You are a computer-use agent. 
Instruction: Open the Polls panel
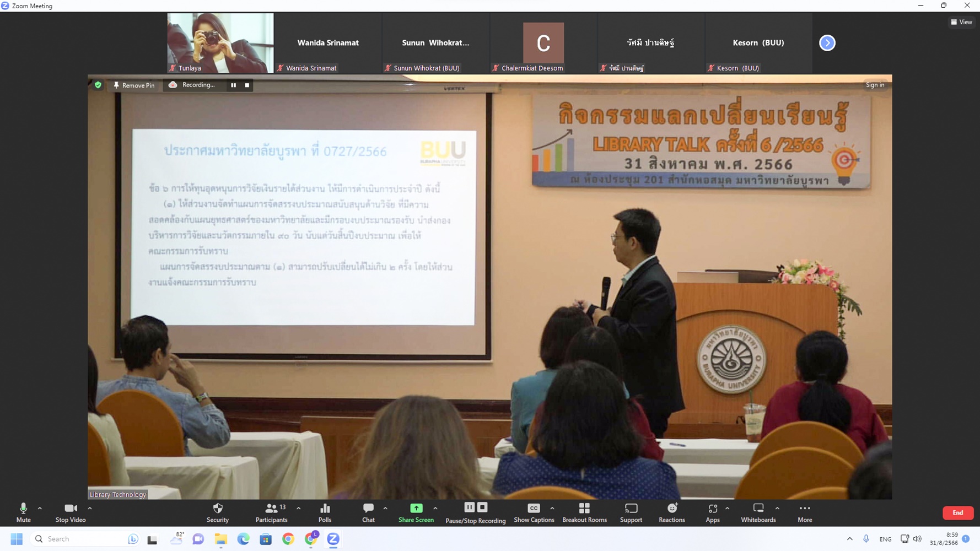click(325, 512)
